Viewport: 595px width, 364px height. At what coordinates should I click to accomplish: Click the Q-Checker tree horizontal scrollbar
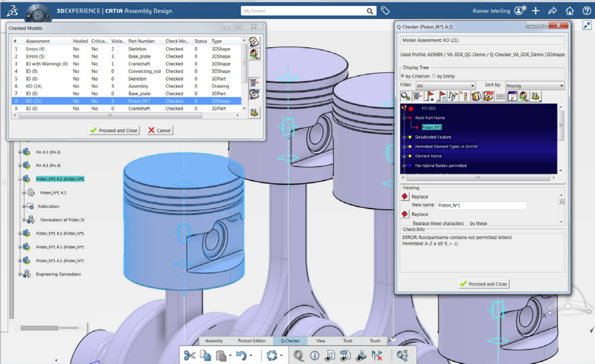(x=479, y=178)
